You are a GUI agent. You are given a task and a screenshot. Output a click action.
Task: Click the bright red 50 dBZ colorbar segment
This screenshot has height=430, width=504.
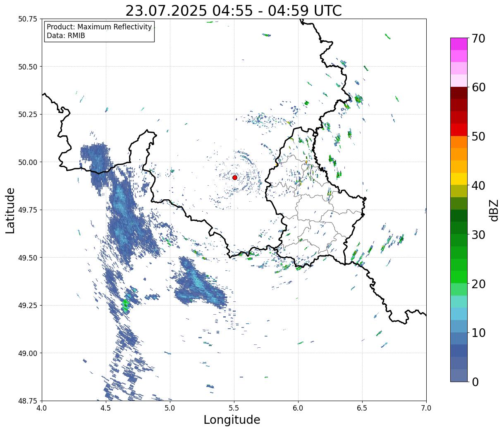coord(459,130)
